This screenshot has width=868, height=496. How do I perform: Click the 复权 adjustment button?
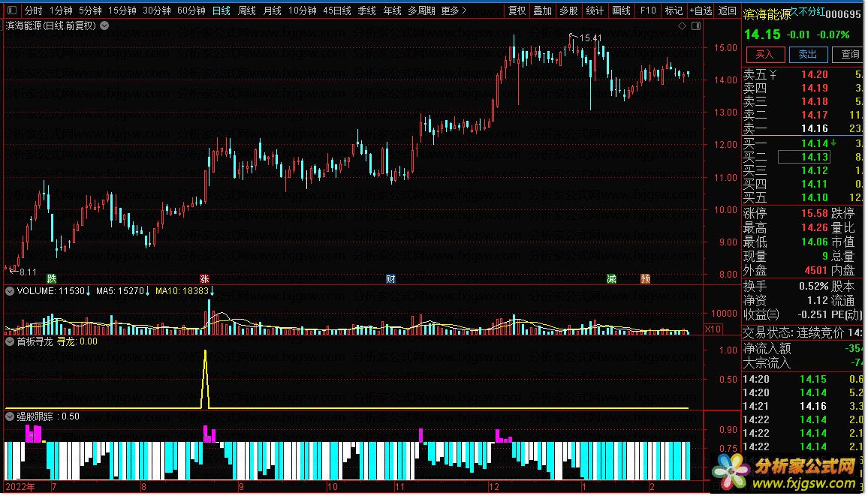517,11
